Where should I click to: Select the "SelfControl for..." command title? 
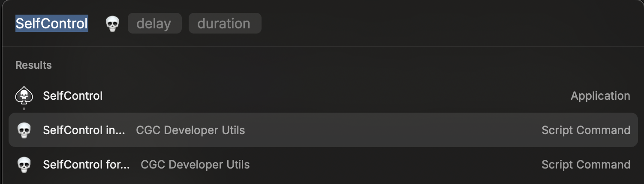click(x=86, y=165)
